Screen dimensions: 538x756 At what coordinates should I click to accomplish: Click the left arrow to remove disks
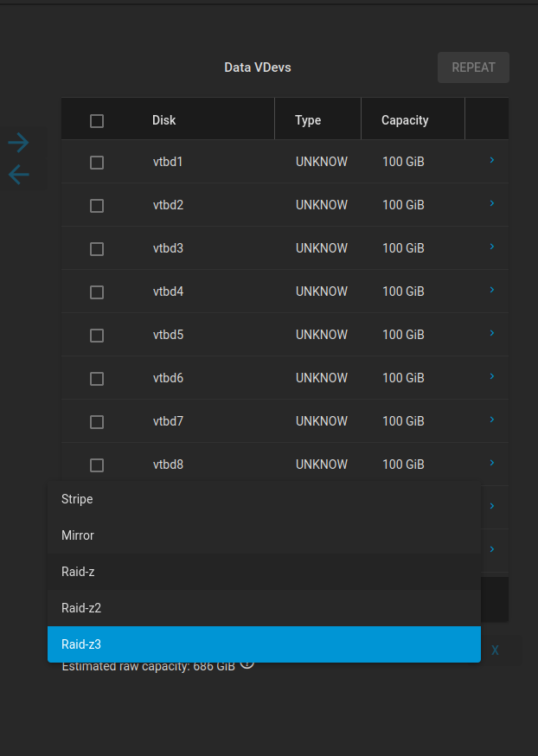(x=18, y=175)
